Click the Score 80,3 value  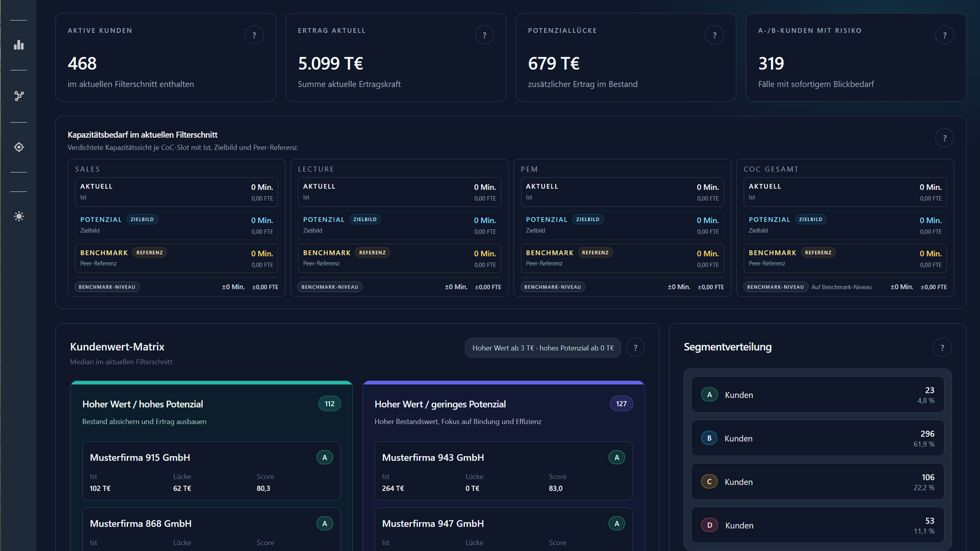click(x=263, y=489)
